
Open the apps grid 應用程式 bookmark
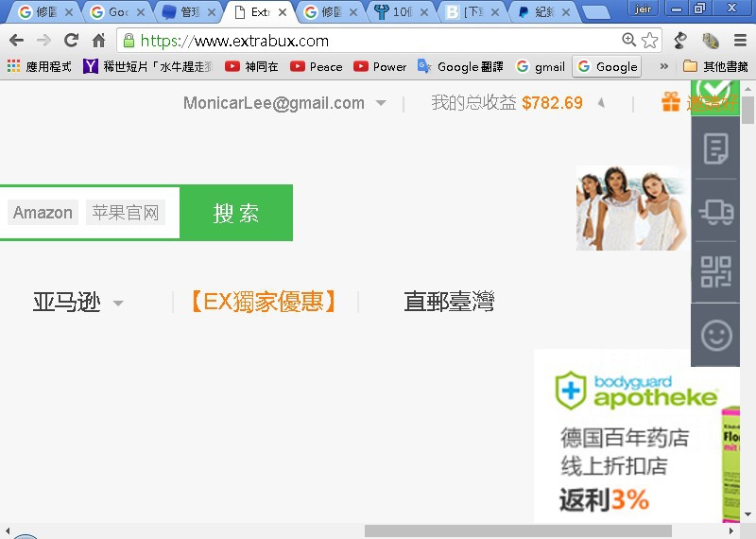(40, 66)
